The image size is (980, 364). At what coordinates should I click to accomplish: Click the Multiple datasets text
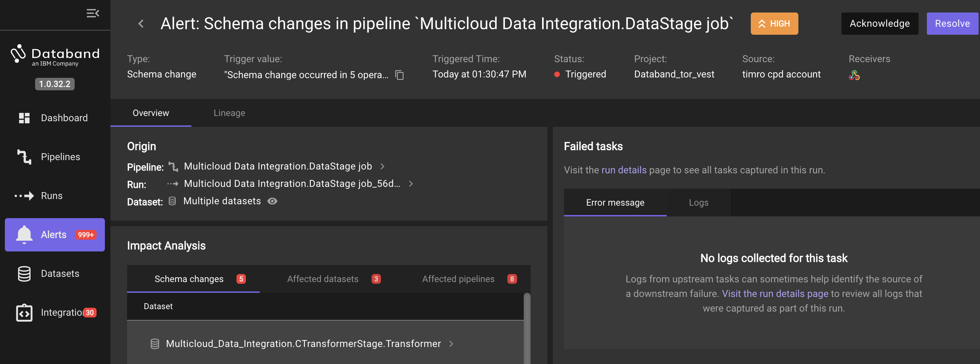tap(222, 201)
